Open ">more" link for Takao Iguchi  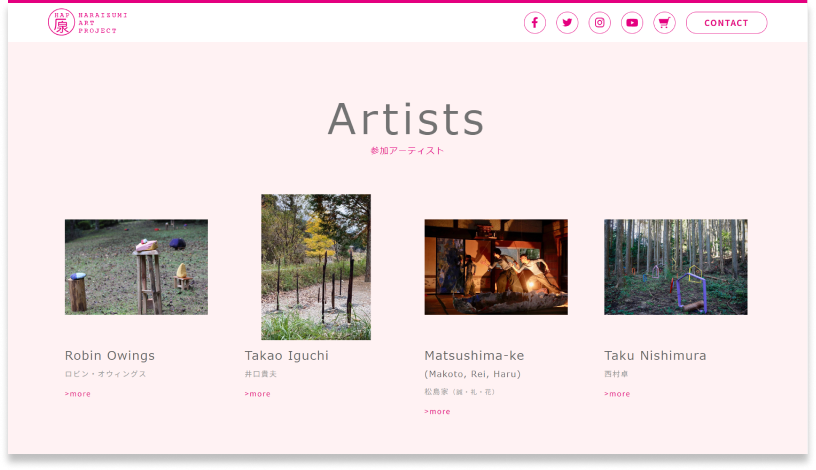258,394
